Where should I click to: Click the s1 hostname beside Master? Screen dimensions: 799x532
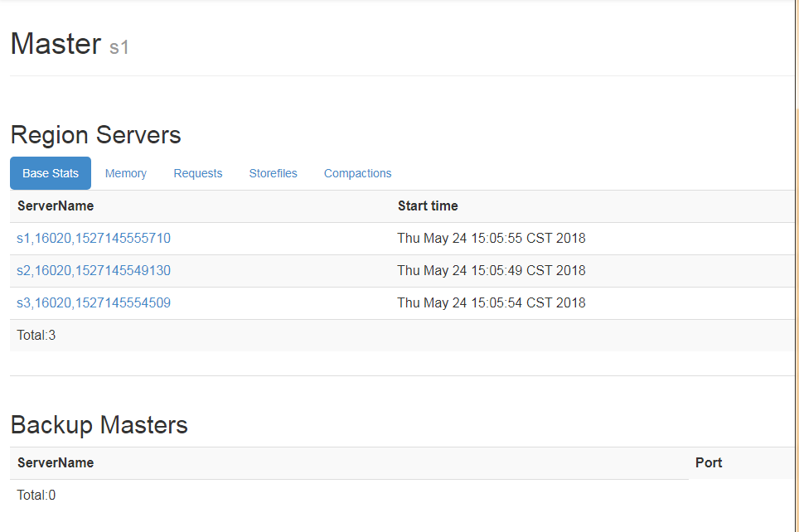coord(119,47)
